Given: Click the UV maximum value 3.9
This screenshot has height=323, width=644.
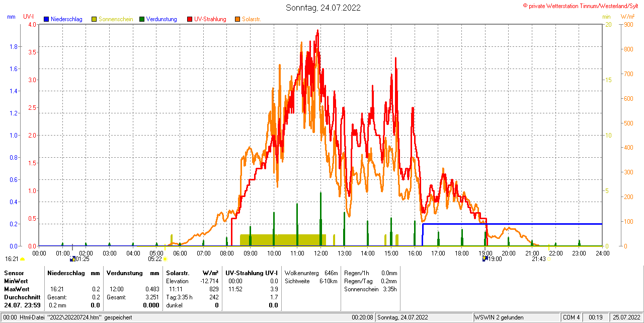Looking at the screenshot, I should coord(274,289).
